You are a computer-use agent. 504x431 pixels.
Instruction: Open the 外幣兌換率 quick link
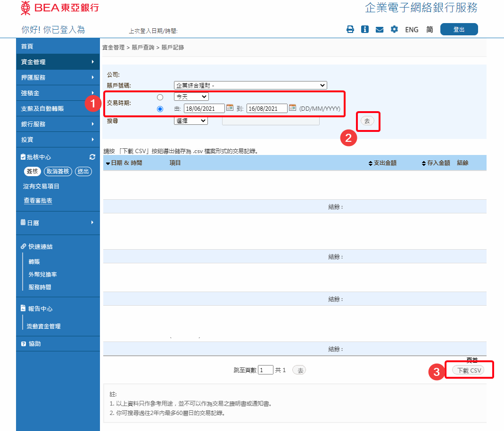coord(42,274)
